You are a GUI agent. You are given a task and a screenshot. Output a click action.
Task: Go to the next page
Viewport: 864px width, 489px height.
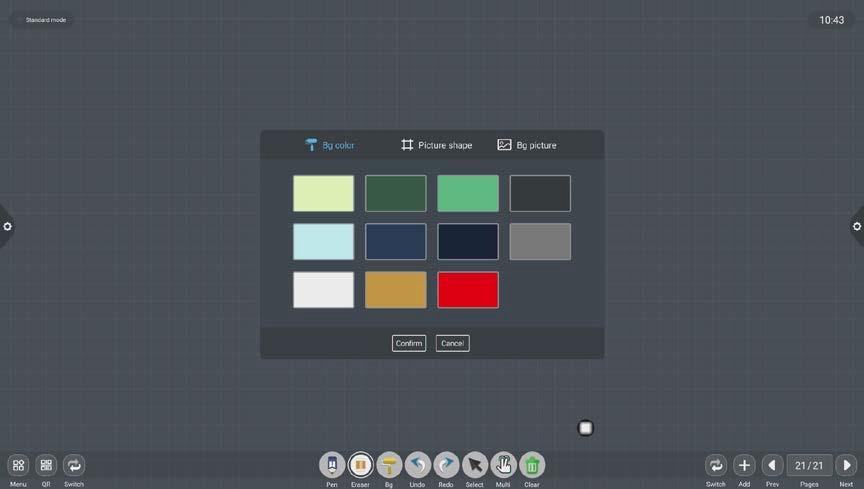tap(846, 465)
